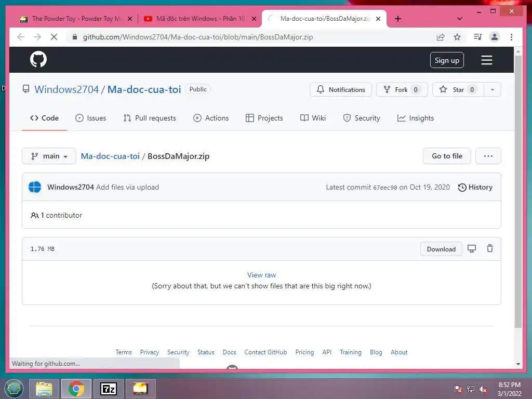532x399 pixels.
Task: Click the browser back arrow
Action: [21, 37]
